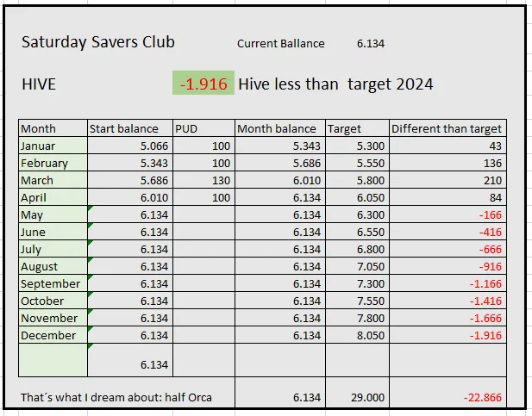Select the HIVE label cell

click(x=39, y=84)
